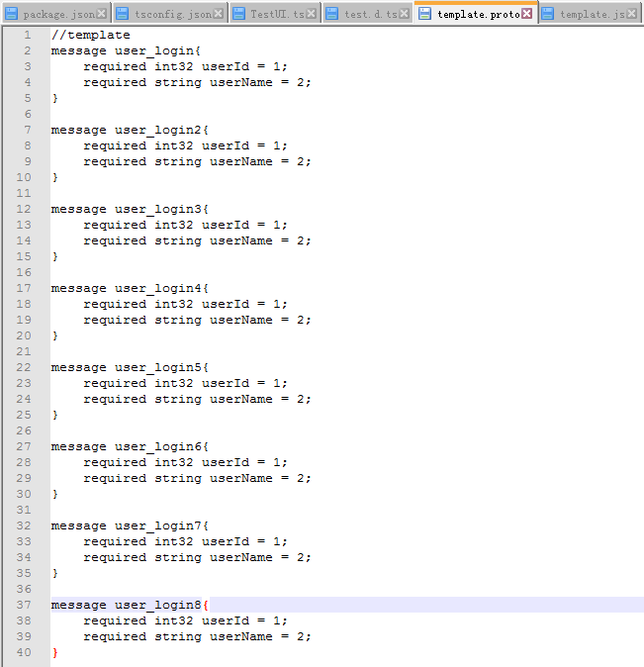Click 'message user_login3{' text

[x=130, y=209]
